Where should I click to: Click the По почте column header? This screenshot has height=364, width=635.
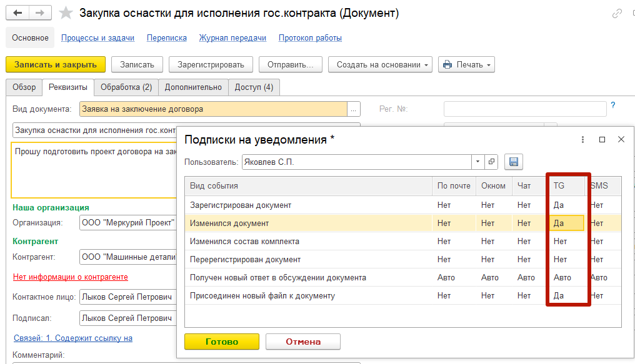coord(454,186)
